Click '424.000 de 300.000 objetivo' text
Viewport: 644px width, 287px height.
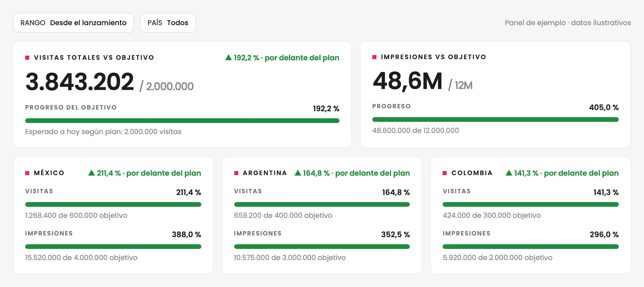pyautogui.click(x=492, y=216)
